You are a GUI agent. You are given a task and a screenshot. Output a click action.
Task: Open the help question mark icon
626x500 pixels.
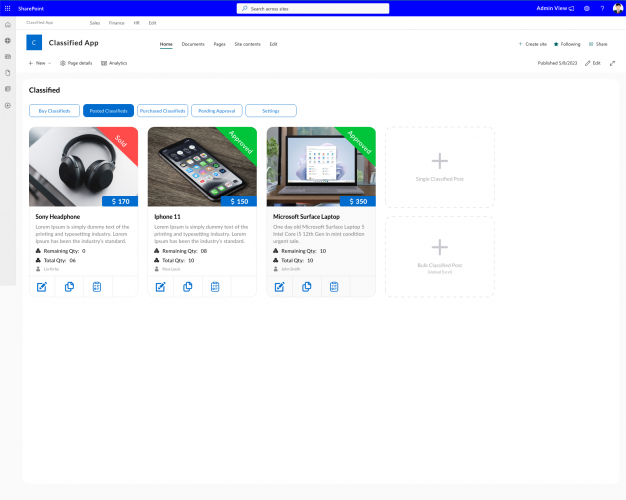602,8
